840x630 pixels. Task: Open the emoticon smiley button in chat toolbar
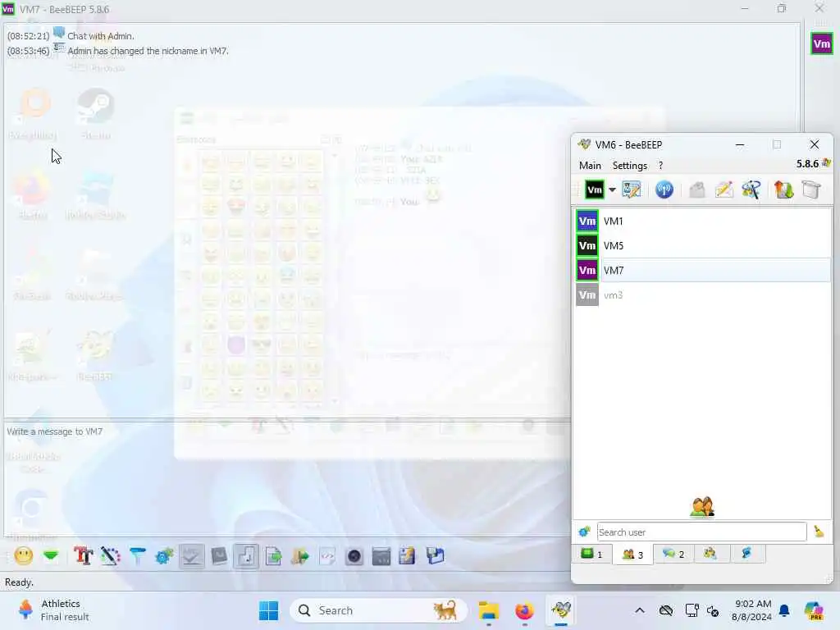[x=24, y=556]
